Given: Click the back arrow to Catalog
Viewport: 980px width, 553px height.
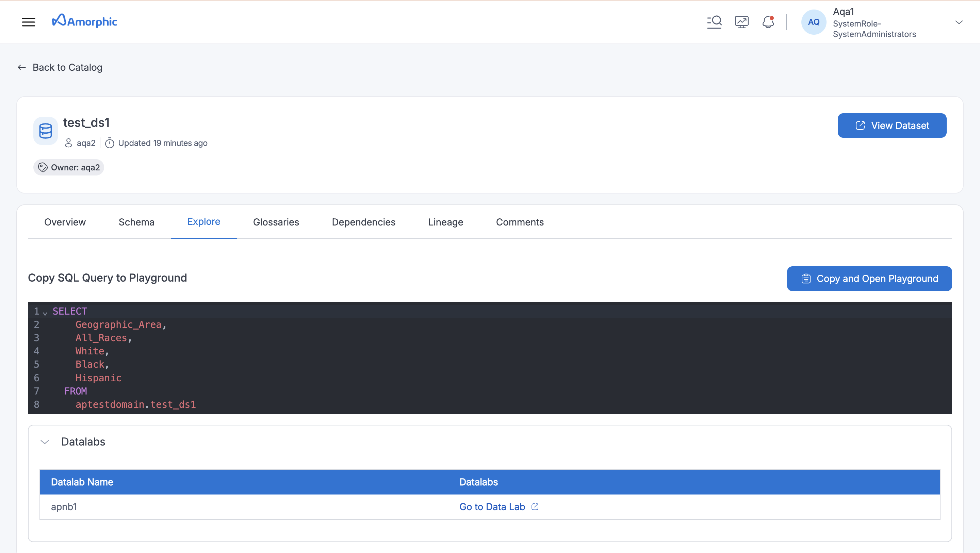Looking at the screenshot, I should (22, 67).
